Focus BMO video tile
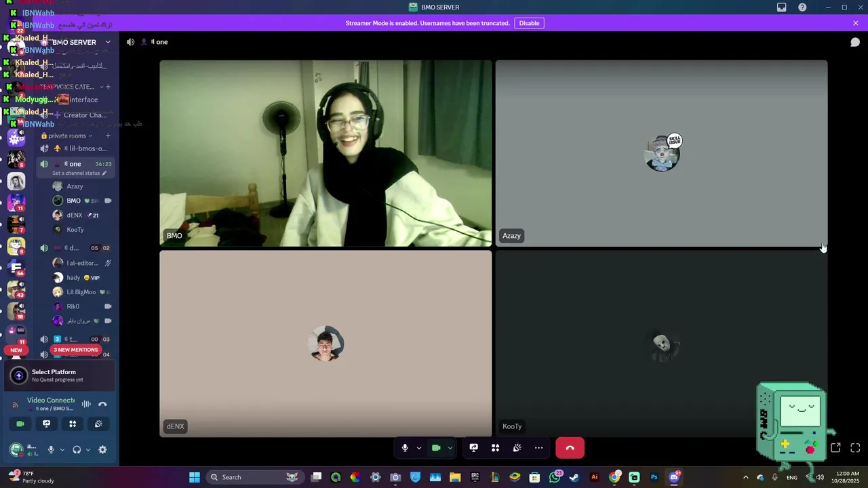Screen dimensions: 868x488 (x=325, y=153)
